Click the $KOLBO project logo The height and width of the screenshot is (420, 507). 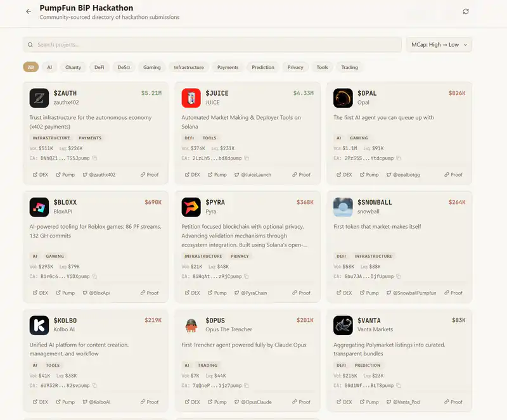[x=39, y=325]
